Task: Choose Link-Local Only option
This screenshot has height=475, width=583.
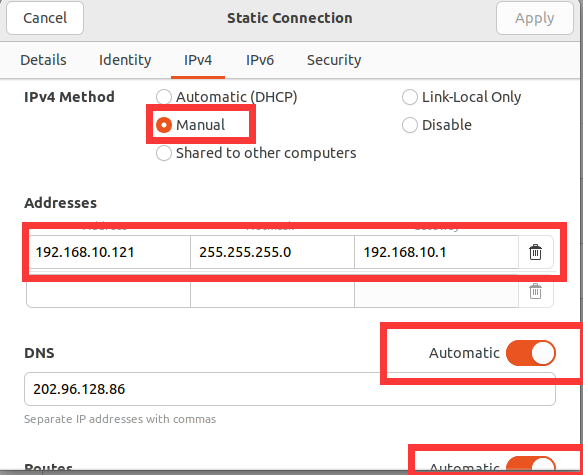Action: pyautogui.click(x=461, y=97)
